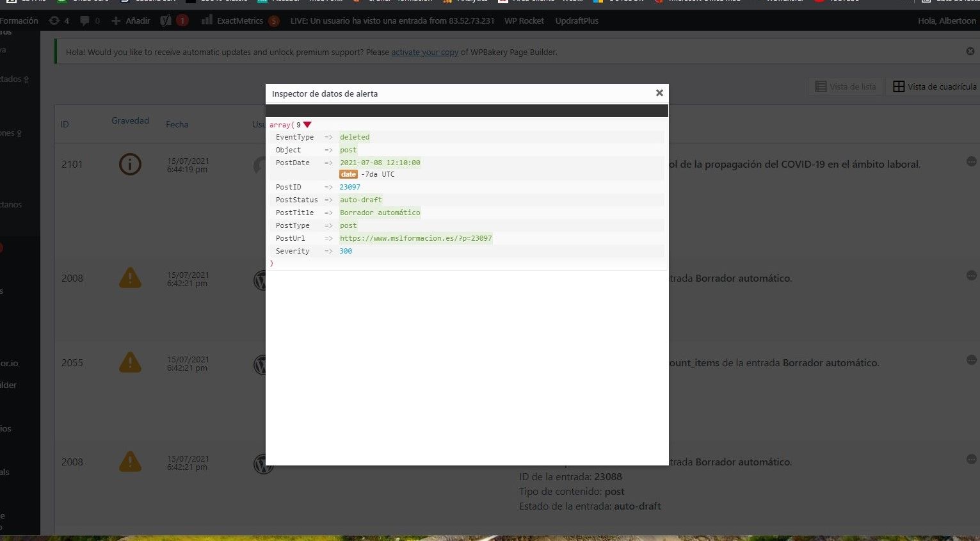The height and width of the screenshot is (541, 980).
Task: Open the comments bubble icon in admin bar
Action: pos(90,20)
